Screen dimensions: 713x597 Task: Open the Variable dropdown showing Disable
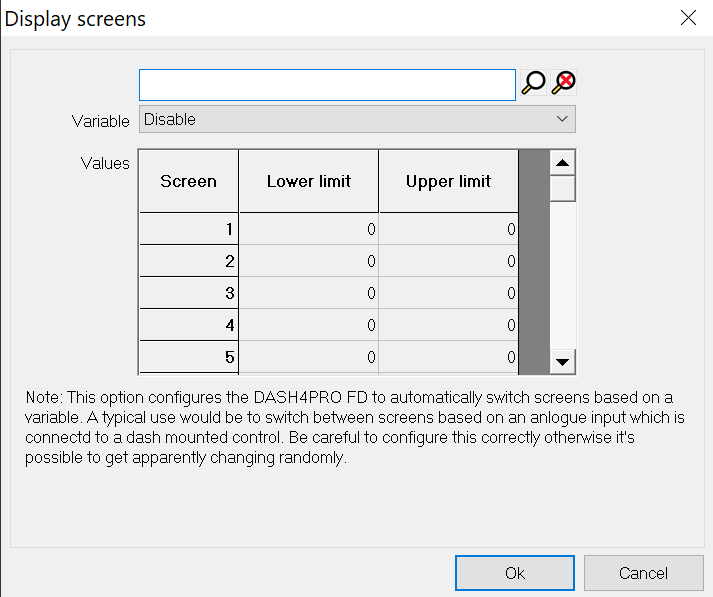(357, 120)
